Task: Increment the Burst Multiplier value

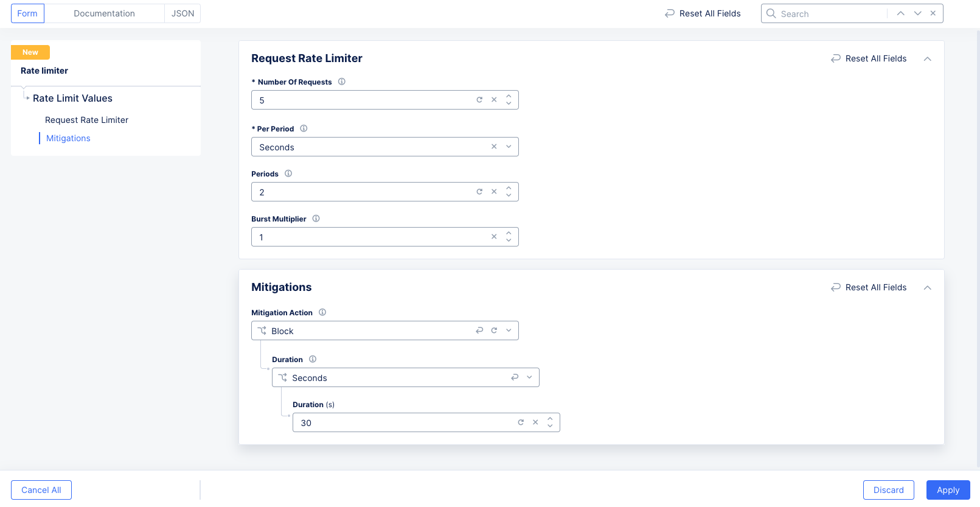Action: pos(509,233)
